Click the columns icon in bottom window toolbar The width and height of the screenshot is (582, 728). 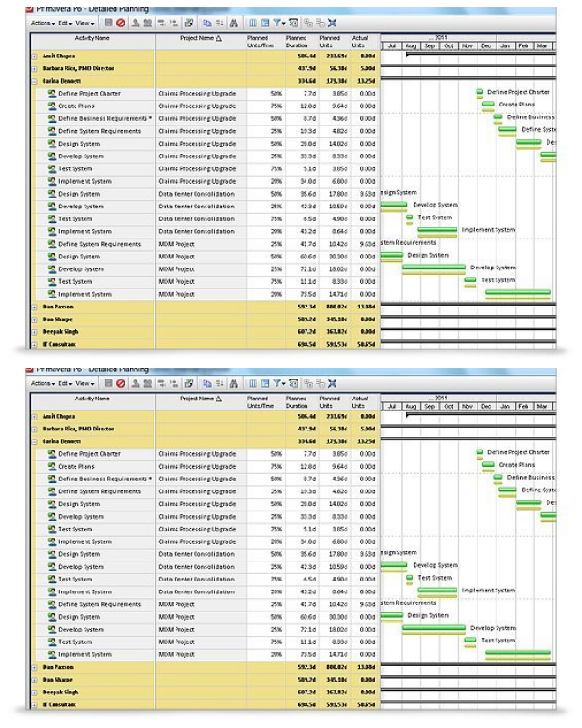[x=253, y=383]
